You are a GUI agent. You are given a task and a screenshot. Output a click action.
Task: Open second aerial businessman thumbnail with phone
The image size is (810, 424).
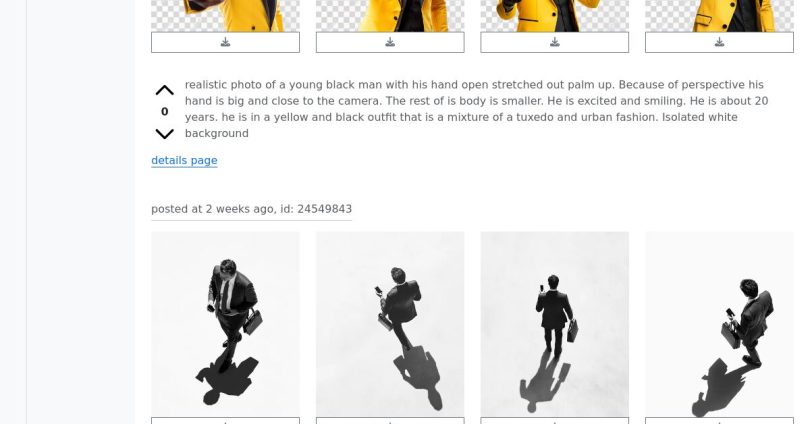click(390, 324)
